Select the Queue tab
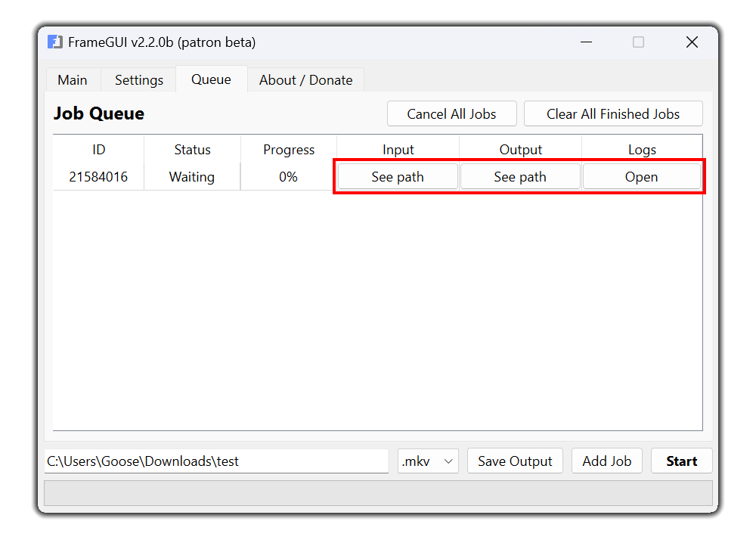The image size is (756, 540). (211, 79)
